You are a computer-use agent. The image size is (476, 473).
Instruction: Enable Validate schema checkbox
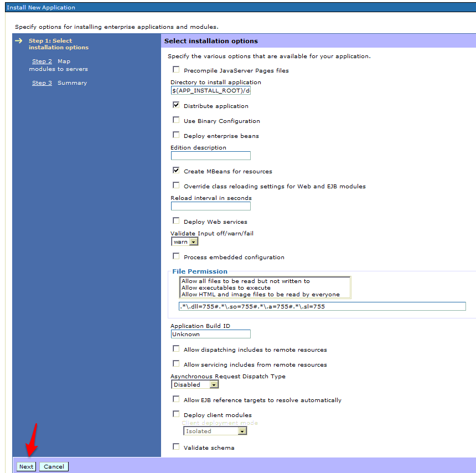[176, 447]
